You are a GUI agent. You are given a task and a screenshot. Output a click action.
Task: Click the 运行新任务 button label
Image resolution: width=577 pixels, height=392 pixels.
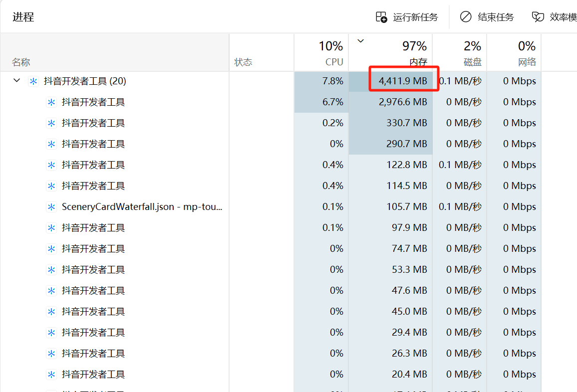tap(415, 17)
